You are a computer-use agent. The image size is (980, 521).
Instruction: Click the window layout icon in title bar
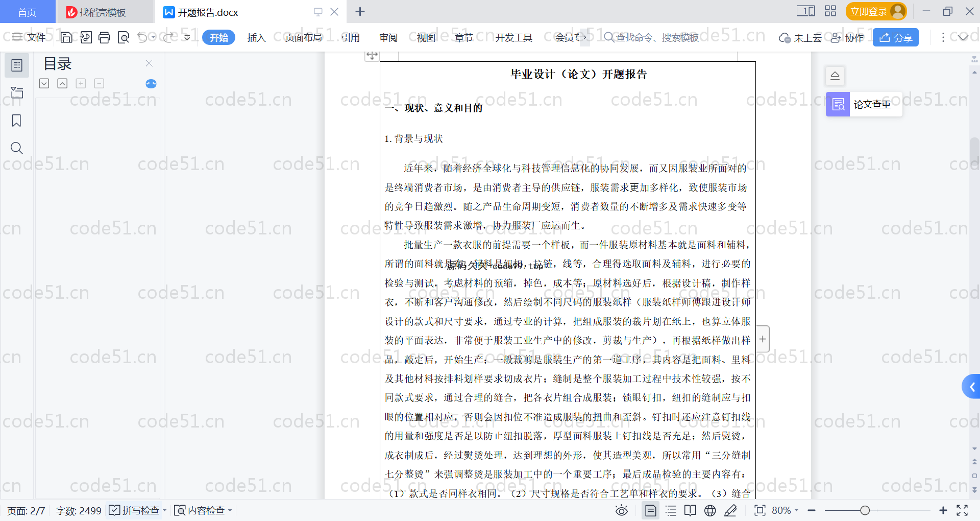click(x=805, y=11)
